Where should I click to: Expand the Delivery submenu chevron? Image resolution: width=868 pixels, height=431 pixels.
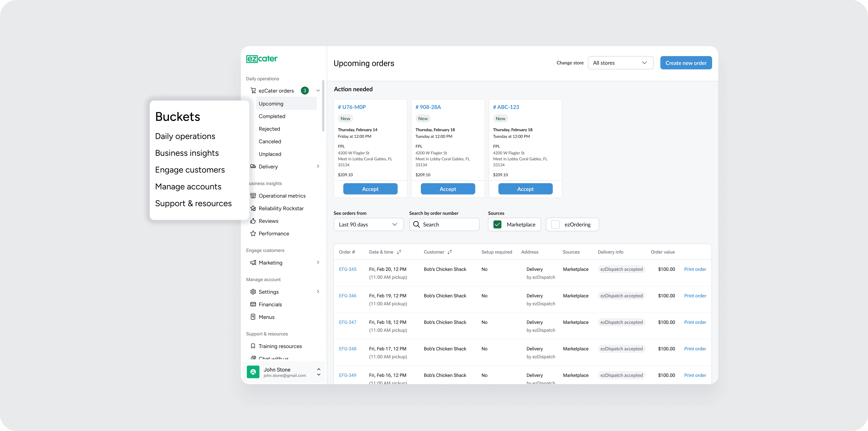(x=318, y=166)
